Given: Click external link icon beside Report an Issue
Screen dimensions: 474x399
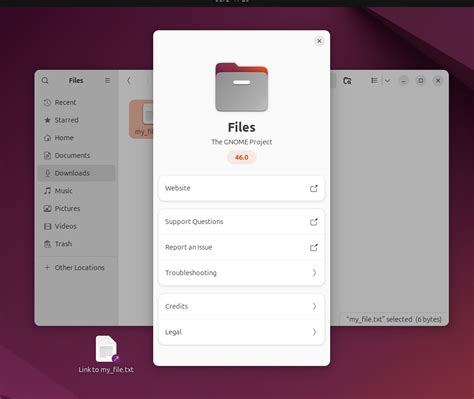Looking at the screenshot, I should [314, 247].
